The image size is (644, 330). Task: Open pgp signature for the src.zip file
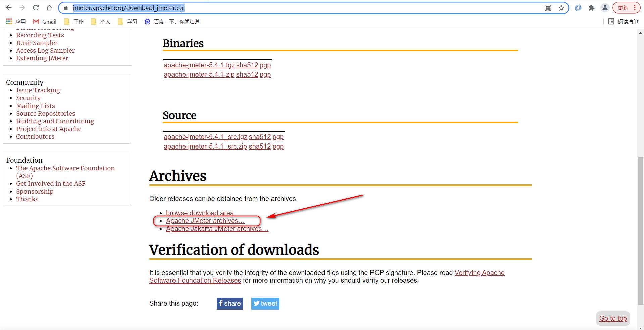click(278, 146)
